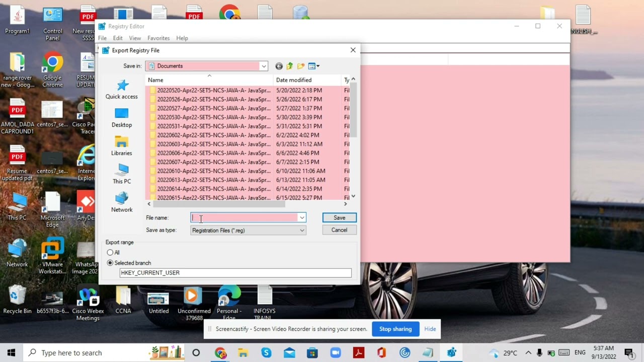Open the Help menu in Registry Editor
This screenshot has height=362, width=644.
[x=182, y=38]
